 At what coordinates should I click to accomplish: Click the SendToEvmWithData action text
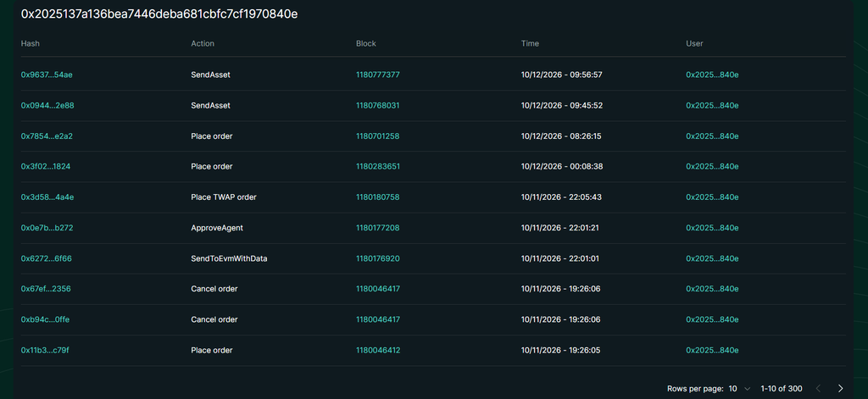point(229,258)
